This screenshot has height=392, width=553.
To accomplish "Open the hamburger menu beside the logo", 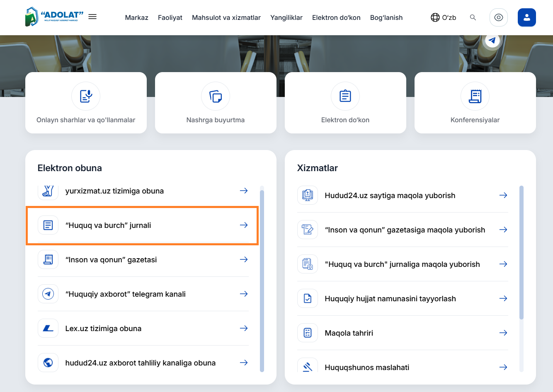I will pyautogui.click(x=92, y=17).
